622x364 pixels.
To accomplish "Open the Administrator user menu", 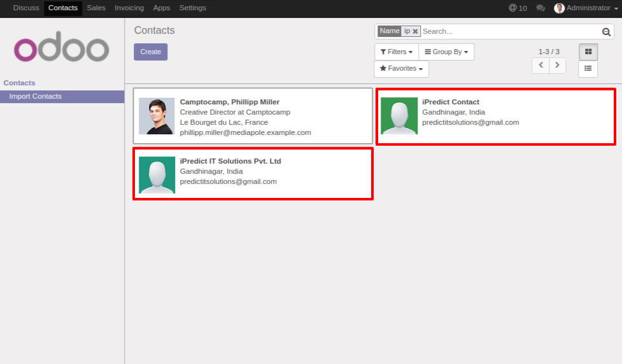I will click(x=586, y=8).
